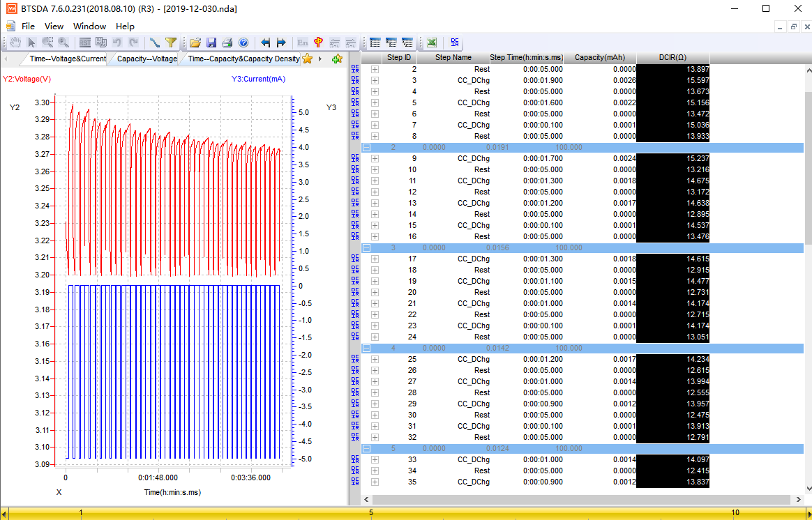
Task: Collapse the cycle 3 group row
Action: (x=367, y=248)
